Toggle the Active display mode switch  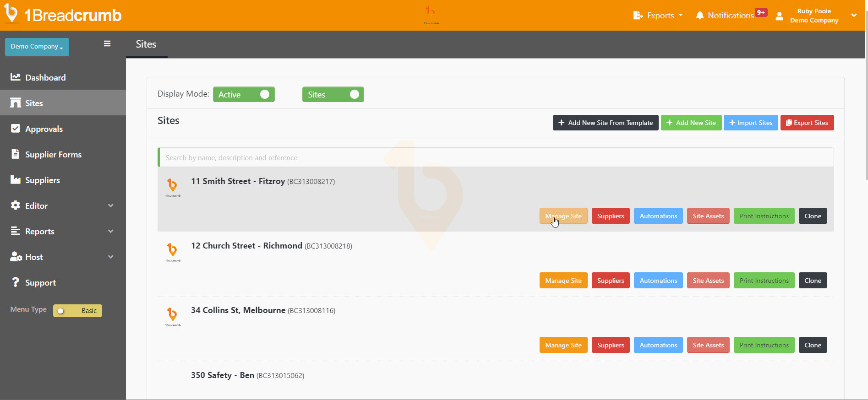tap(244, 94)
